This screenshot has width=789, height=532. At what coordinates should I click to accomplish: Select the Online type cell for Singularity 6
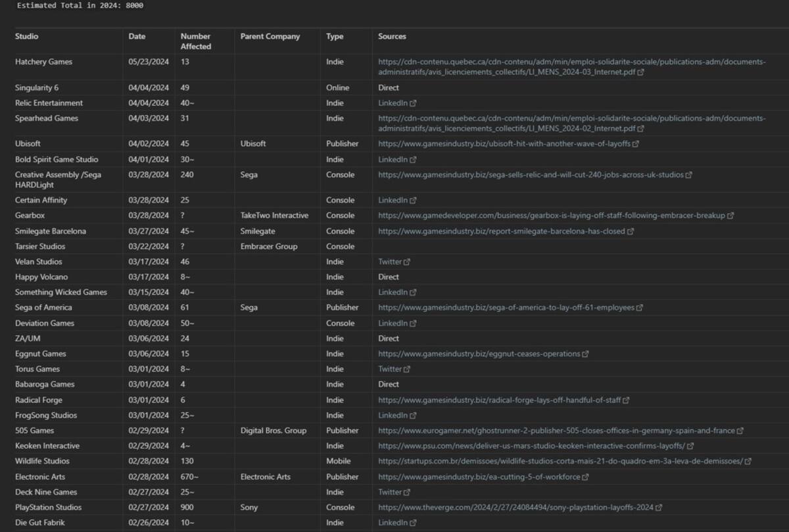[338, 88]
